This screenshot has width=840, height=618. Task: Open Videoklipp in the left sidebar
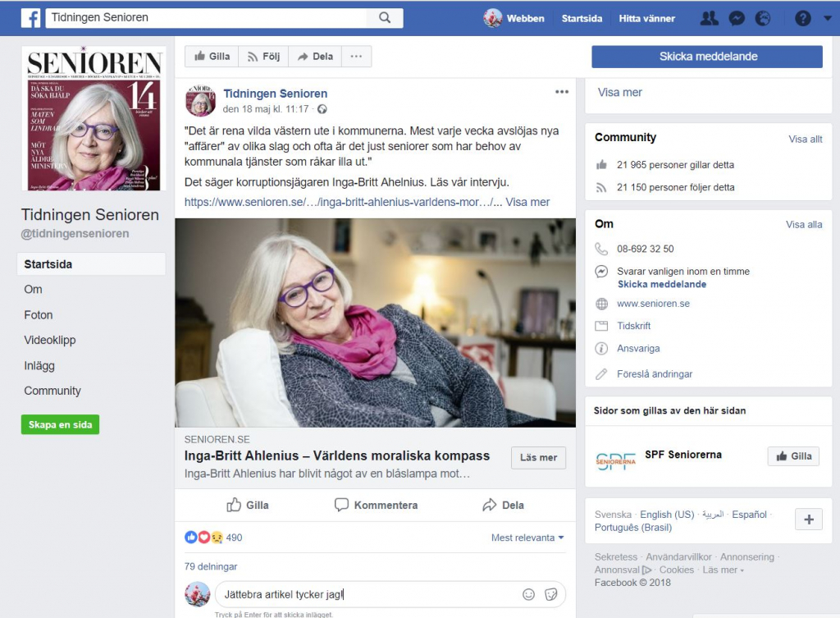click(x=50, y=340)
